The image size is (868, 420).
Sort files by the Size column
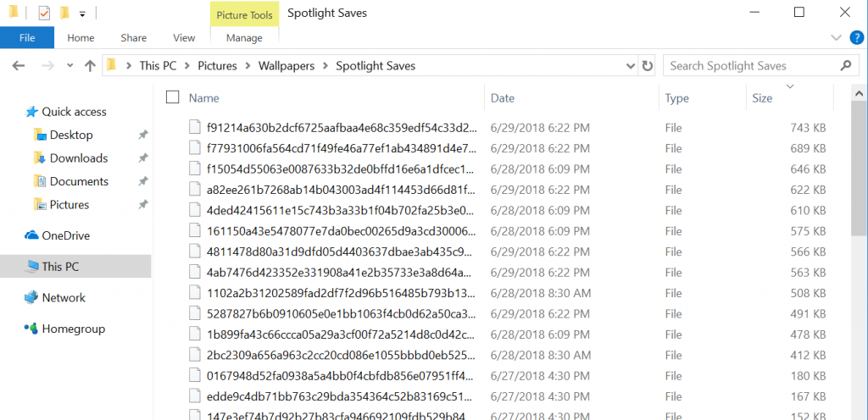click(762, 98)
